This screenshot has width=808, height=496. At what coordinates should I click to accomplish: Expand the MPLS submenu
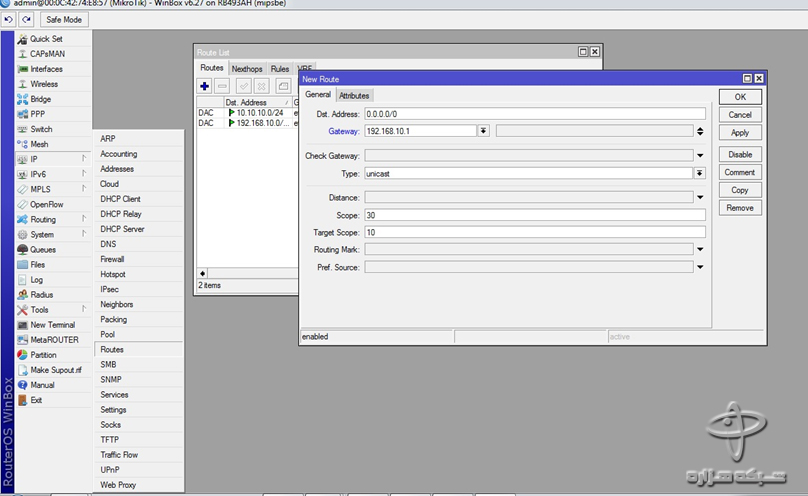(54, 189)
